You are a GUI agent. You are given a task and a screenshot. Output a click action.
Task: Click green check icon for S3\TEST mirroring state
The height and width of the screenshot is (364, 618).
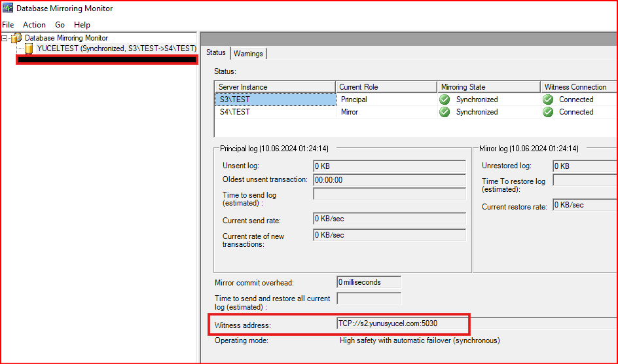pyautogui.click(x=445, y=100)
